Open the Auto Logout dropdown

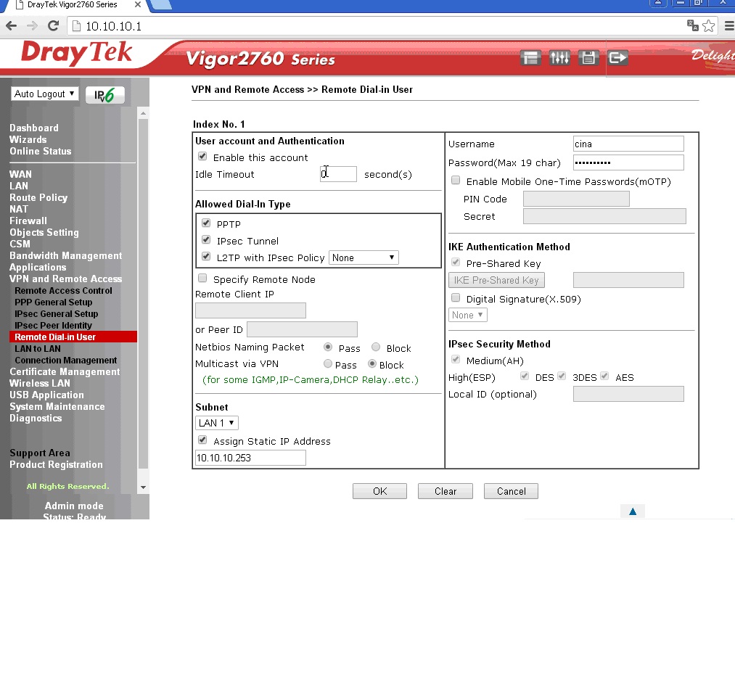click(x=44, y=94)
